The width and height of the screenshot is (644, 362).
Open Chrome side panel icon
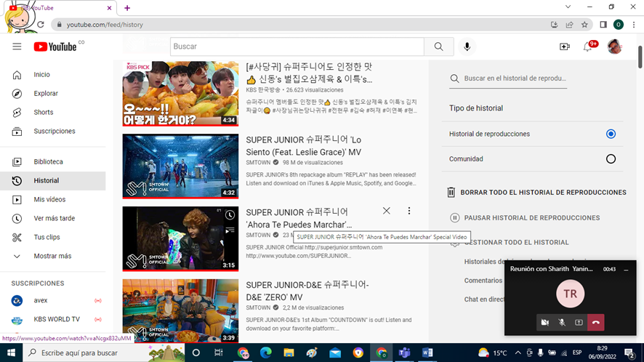[x=603, y=25]
